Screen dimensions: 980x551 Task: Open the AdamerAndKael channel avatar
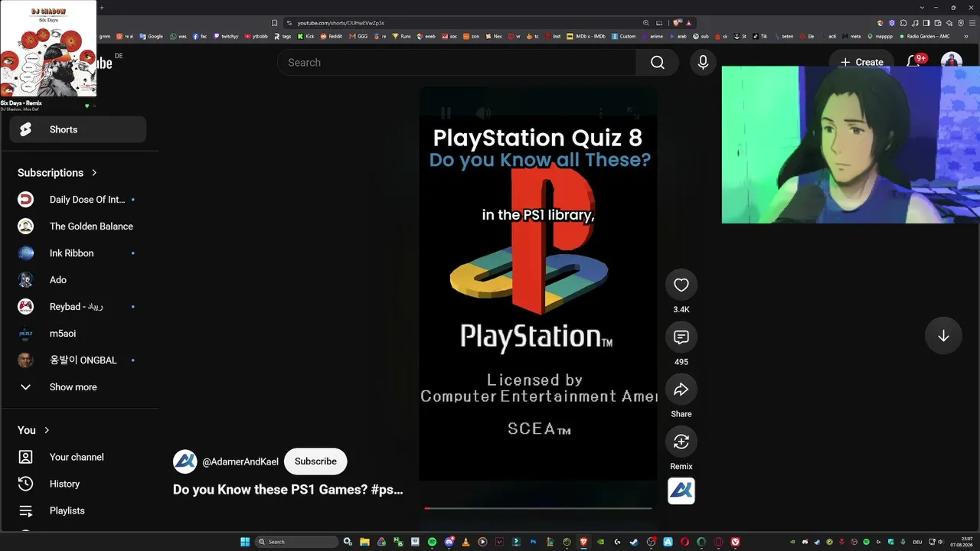tap(185, 461)
